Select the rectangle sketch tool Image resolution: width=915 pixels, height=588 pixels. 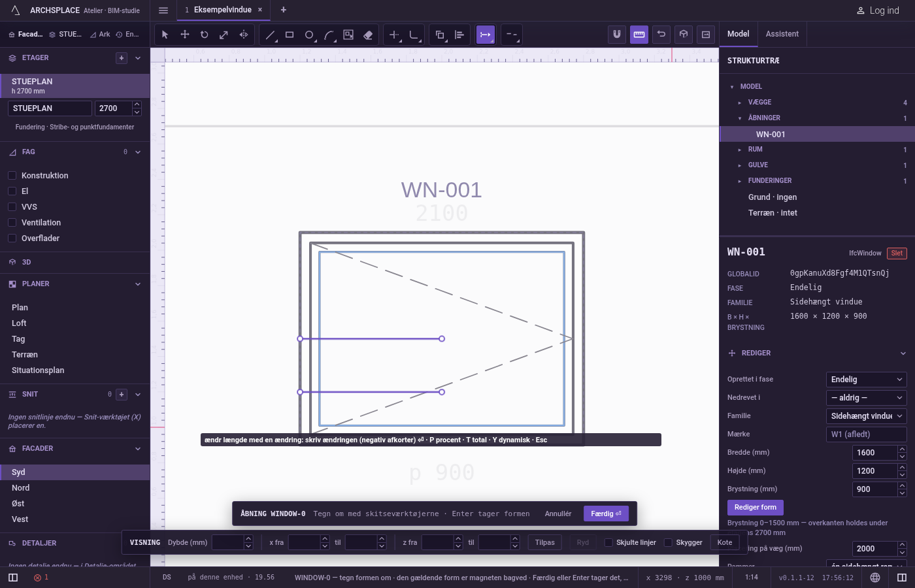290,35
